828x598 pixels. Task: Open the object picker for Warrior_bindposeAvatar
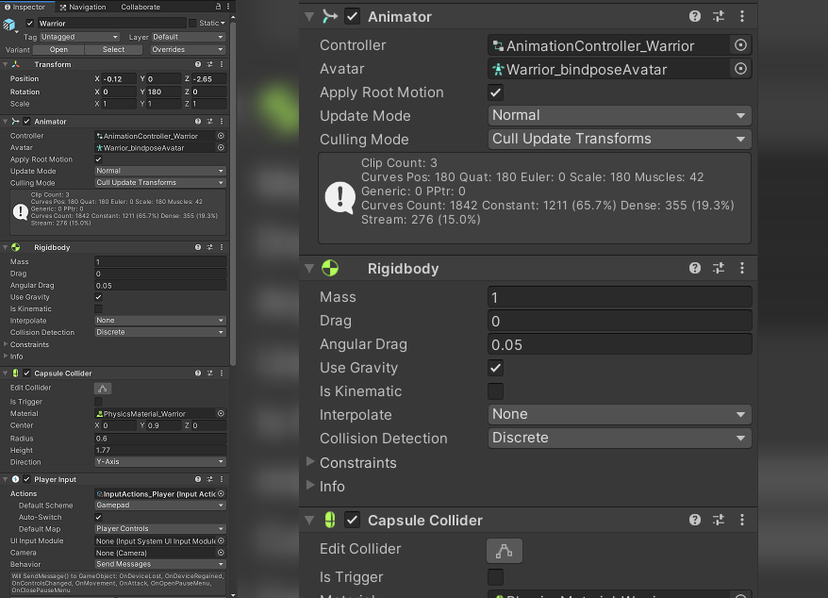tap(740, 69)
